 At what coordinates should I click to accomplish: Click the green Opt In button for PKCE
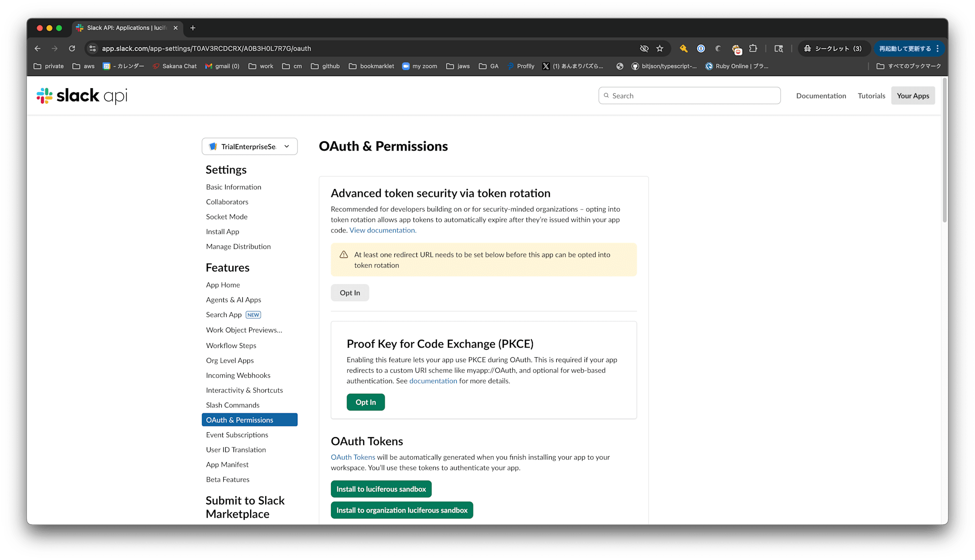[x=366, y=402]
